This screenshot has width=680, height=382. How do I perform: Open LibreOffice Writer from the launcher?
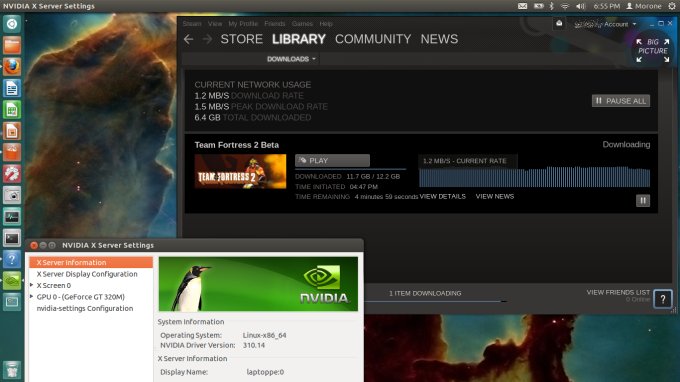point(12,88)
